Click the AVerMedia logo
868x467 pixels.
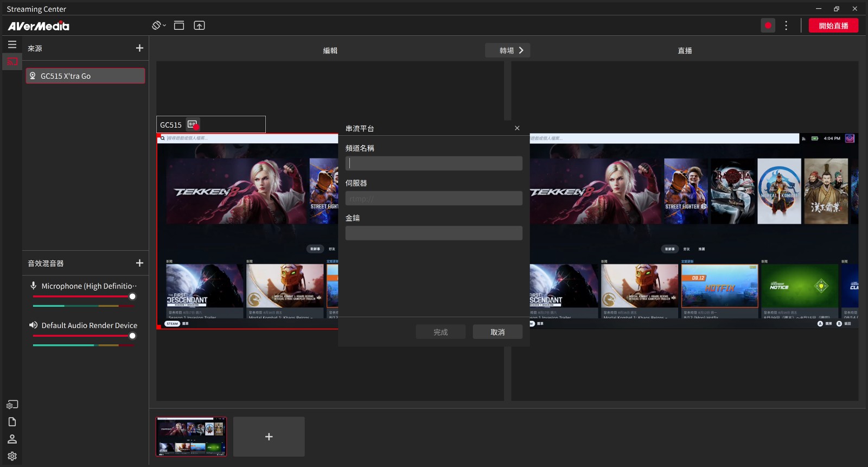click(39, 26)
